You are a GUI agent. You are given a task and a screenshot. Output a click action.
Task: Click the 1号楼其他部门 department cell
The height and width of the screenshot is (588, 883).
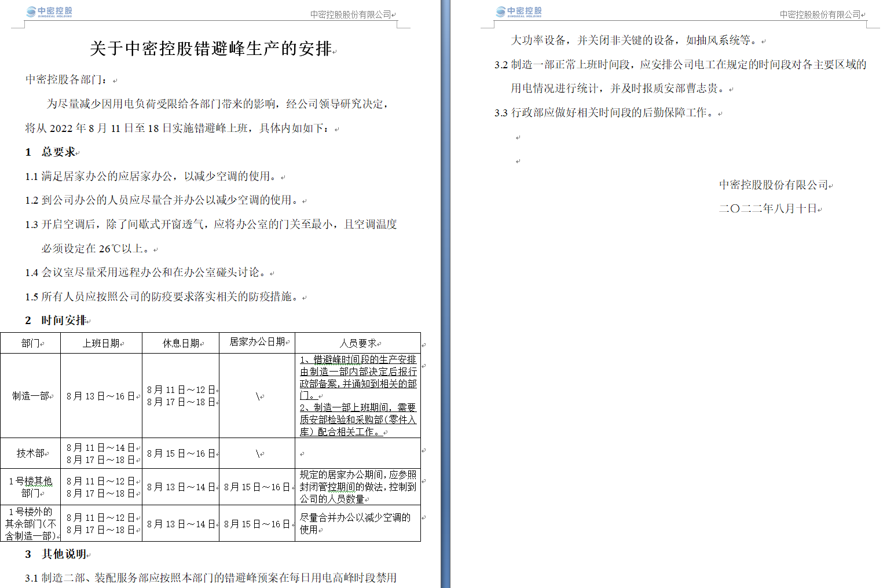click(x=31, y=487)
